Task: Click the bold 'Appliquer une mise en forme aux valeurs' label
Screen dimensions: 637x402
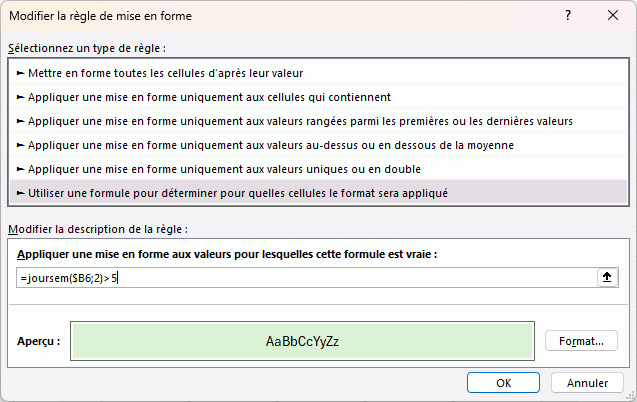Action: tap(227, 254)
